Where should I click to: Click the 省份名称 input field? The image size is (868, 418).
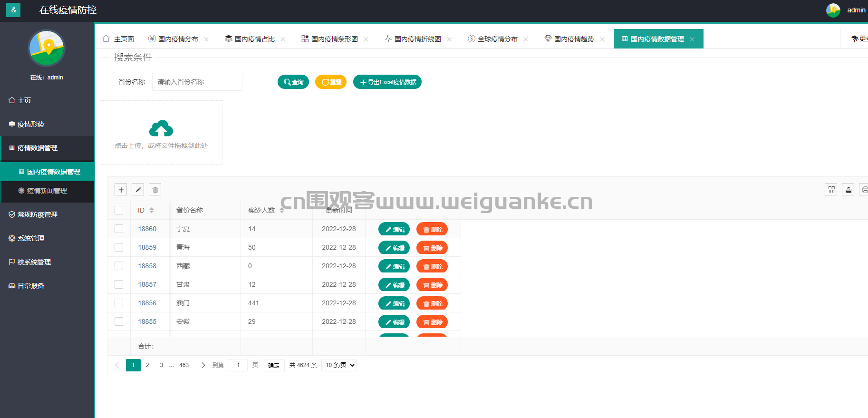click(x=197, y=82)
